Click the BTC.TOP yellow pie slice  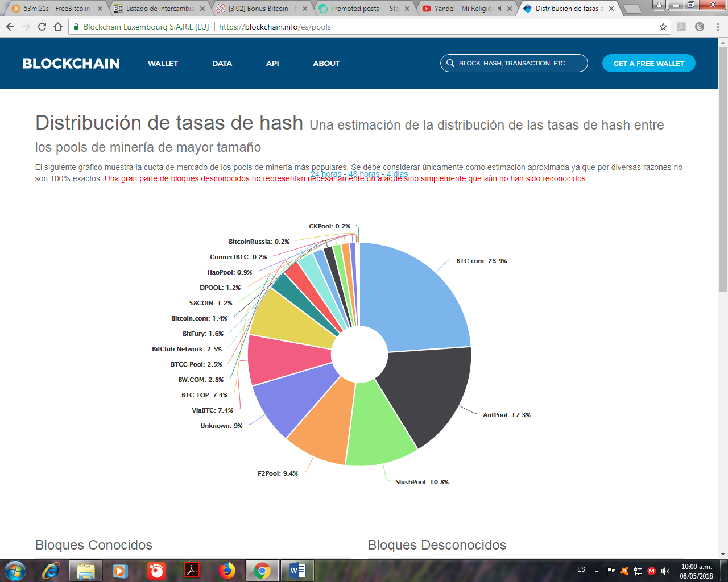tap(294, 320)
